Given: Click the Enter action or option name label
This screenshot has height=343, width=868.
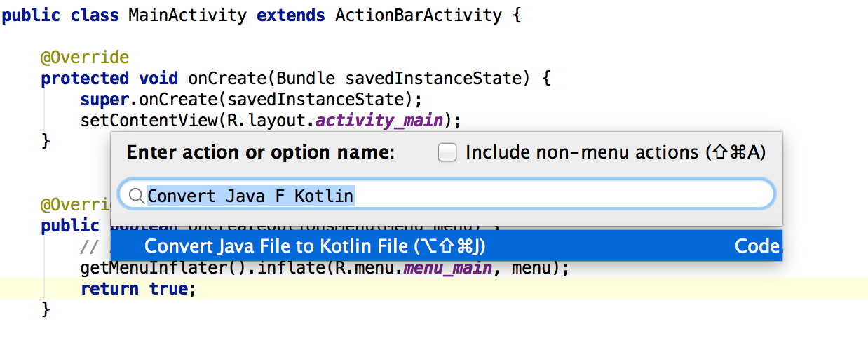Looking at the screenshot, I should point(261,152).
